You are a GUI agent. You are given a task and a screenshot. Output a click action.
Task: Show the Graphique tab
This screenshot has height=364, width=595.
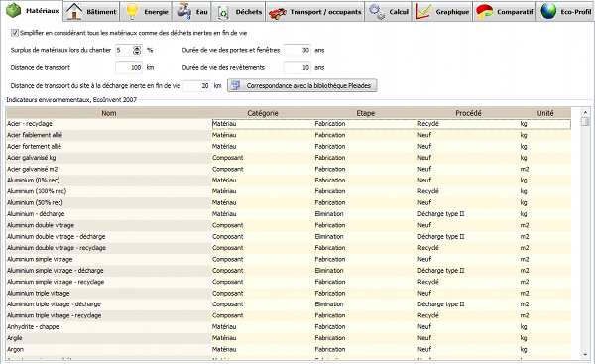click(x=442, y=11)
